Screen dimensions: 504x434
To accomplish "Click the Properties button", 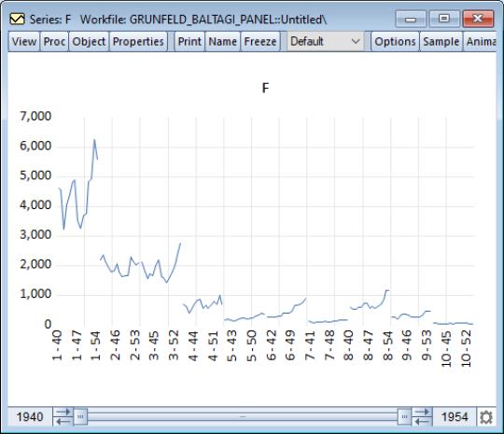I will [138, 41].
